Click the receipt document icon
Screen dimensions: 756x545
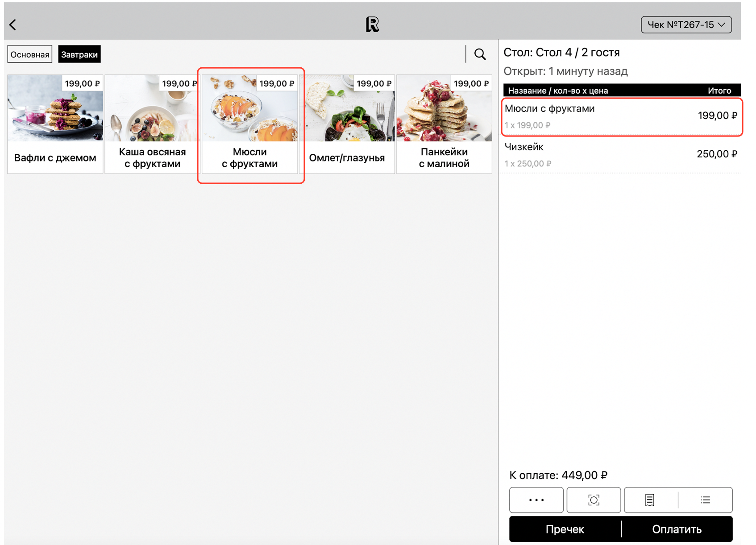click(650, 500)
